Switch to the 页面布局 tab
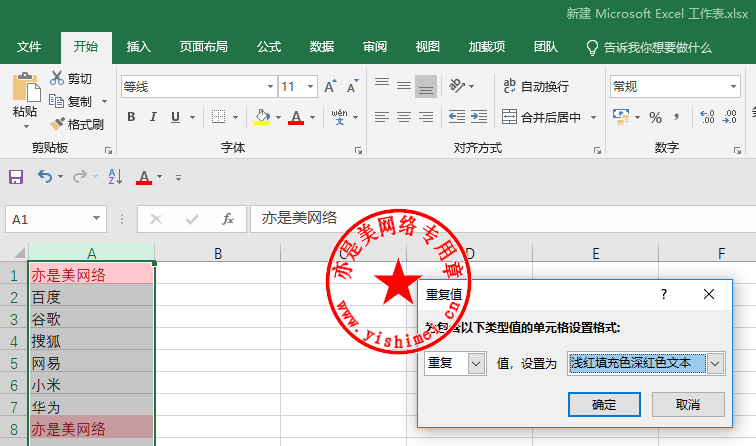This screenshot has height=446, width=756. [x=203, y=47]
